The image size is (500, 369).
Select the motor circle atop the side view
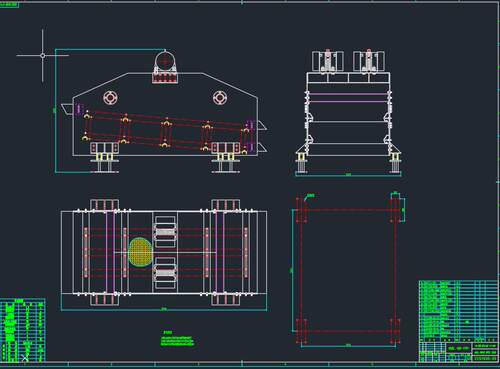[165, 61]
